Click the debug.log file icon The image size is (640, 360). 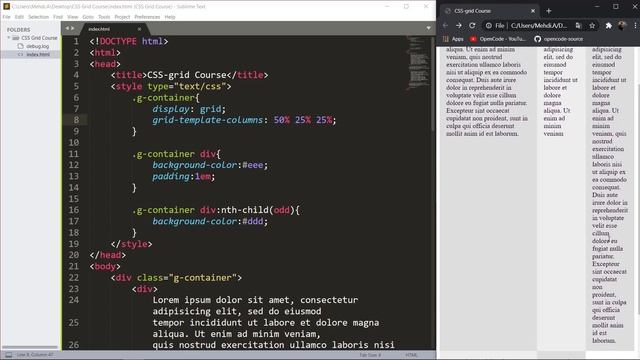point(20,46)
